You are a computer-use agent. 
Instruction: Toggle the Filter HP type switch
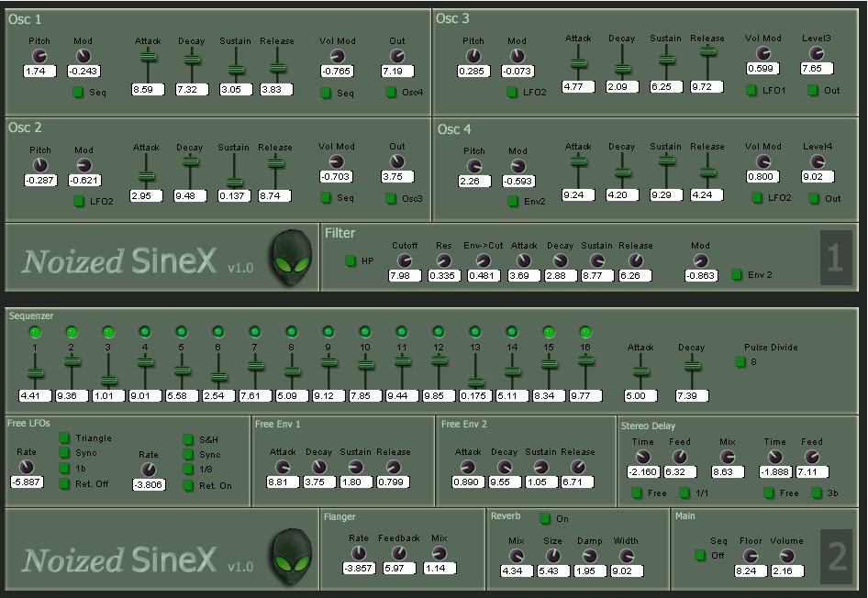(351, 260)
